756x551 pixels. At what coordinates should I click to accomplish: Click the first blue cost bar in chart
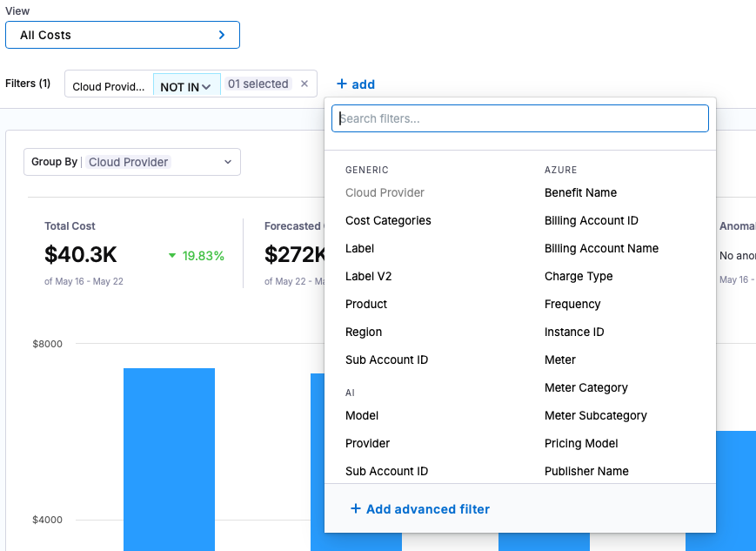click(x=170, y=460)
